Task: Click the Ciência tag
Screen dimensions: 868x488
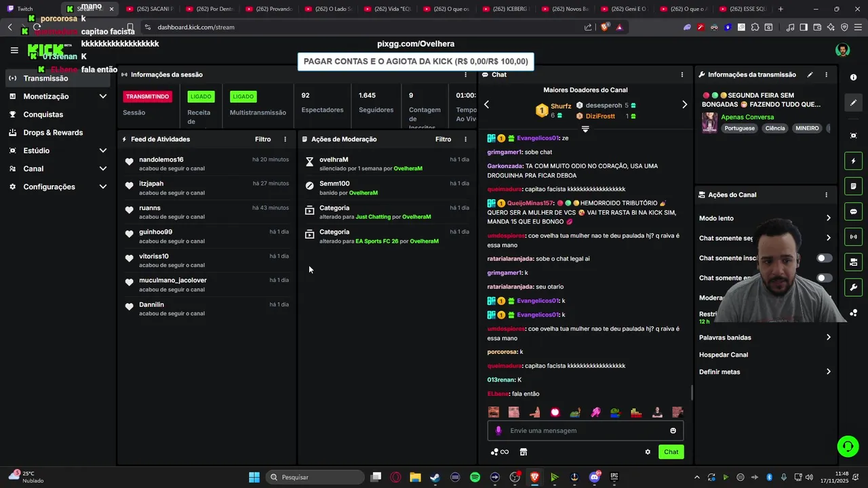Action: coord(775,128)
